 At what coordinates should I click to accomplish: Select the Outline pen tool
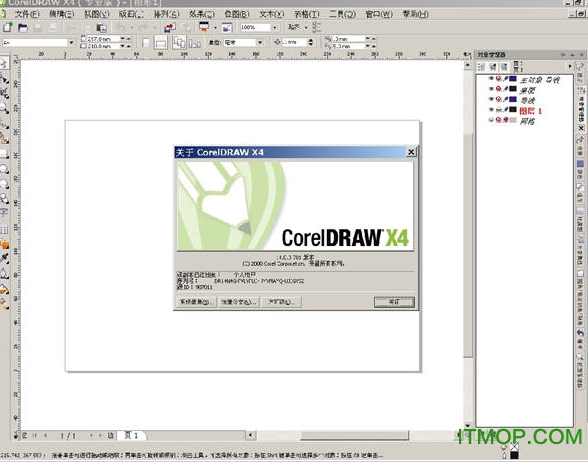tap(4, 273)
